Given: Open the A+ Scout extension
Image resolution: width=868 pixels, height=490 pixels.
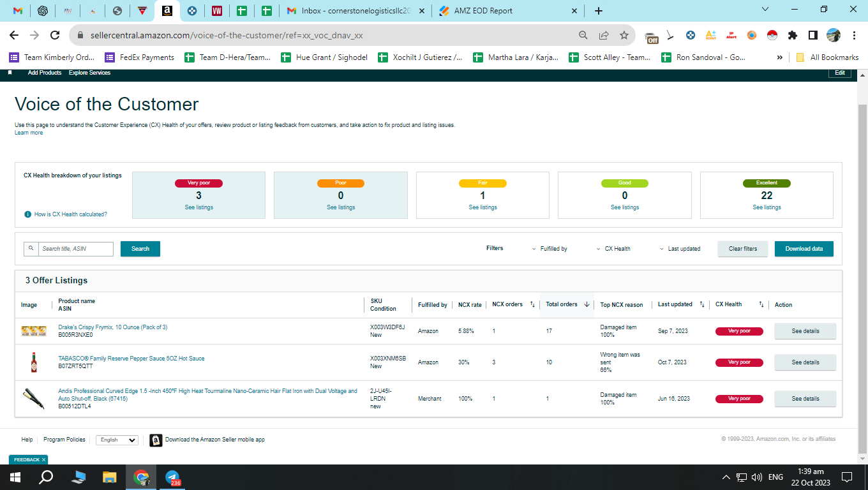Looking at the screenshot, I should pos(711,35).
